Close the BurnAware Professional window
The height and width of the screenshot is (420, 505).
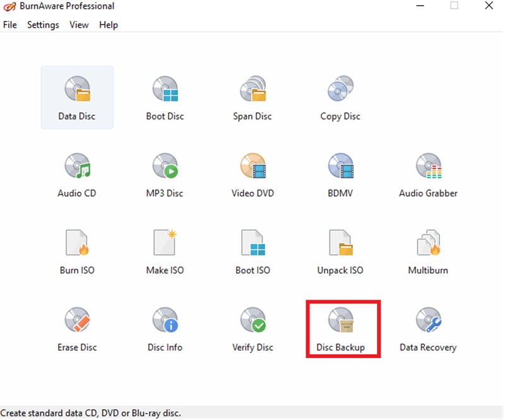489,6
